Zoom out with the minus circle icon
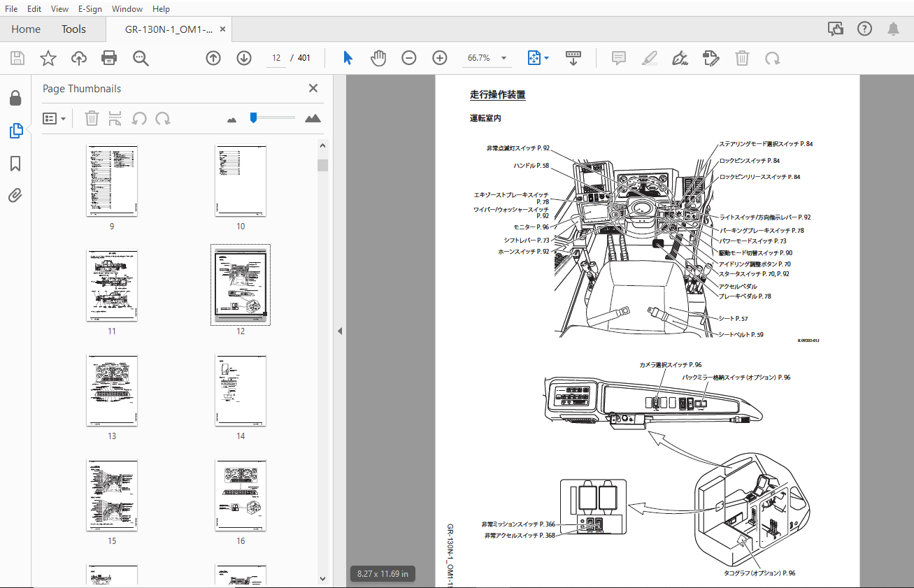 (409, 58)
